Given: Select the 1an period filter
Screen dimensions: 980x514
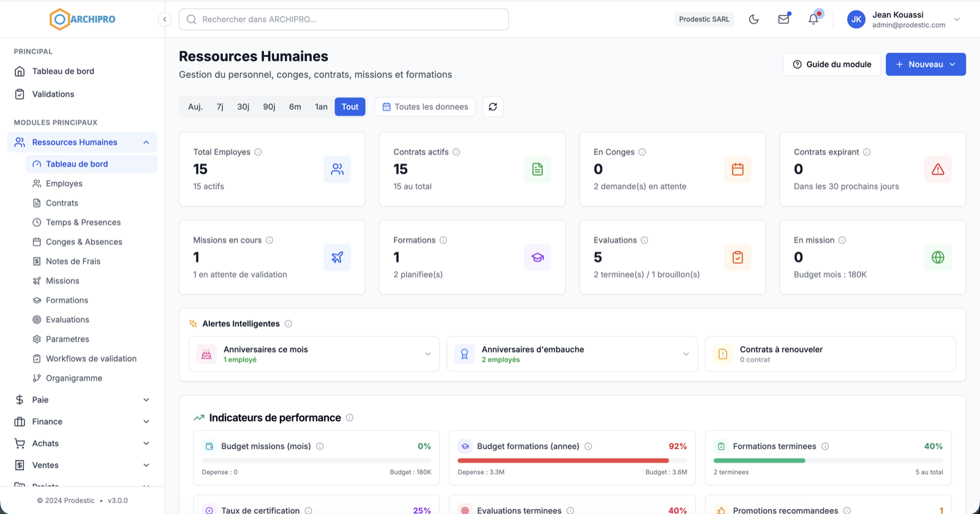Looking at the screenshot, I should [x=321, y=107].
